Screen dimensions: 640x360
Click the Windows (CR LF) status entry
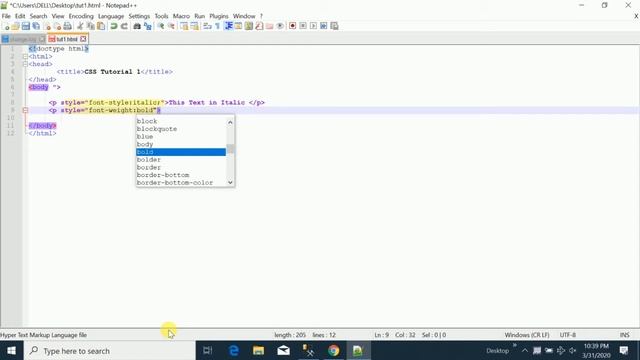coord(527,335)
